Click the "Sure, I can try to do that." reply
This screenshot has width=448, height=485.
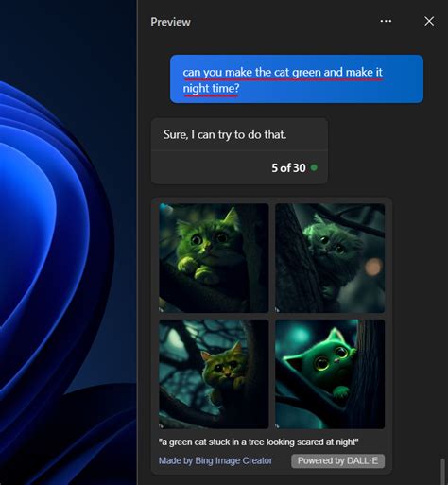(x=225, y=135)
